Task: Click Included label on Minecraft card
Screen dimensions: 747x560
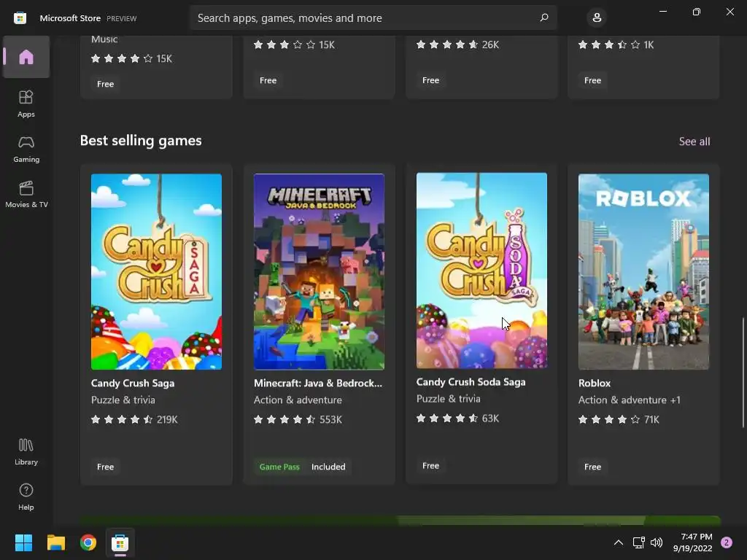Action: [328, 467]
